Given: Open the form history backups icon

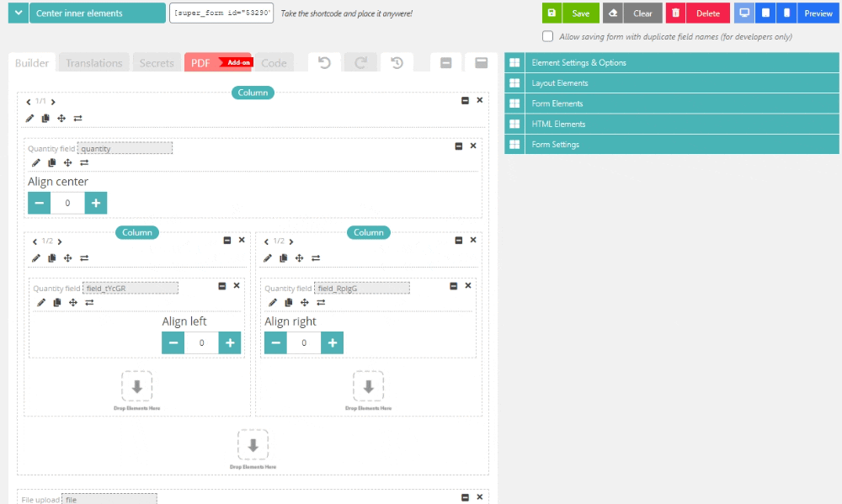Looking at the screenshot, I should 397,63.
